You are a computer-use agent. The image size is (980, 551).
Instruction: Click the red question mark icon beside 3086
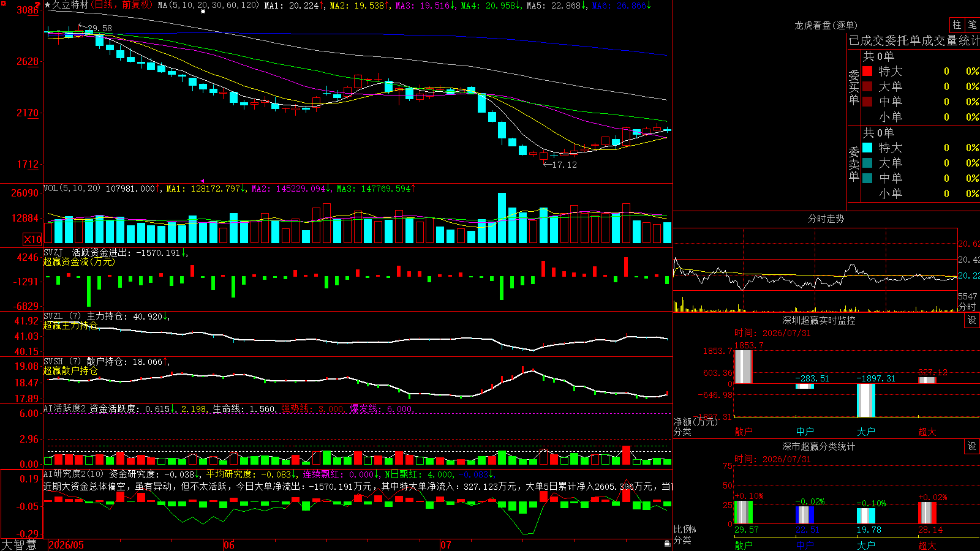37,6
